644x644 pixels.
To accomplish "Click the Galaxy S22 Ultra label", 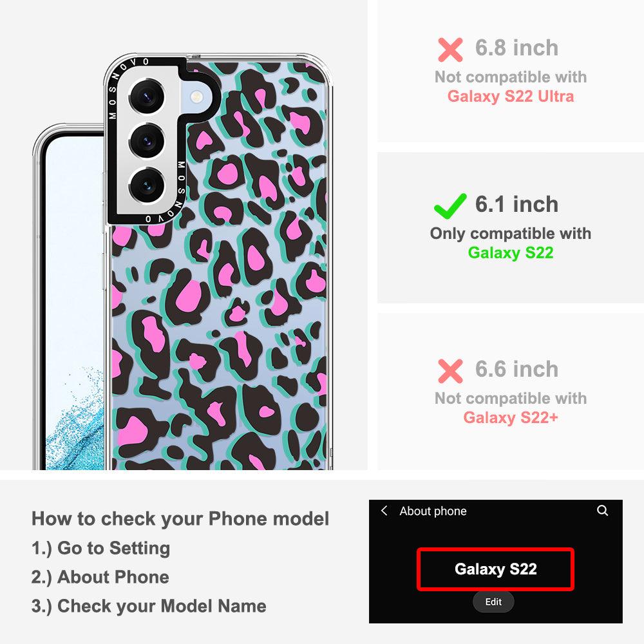I will click(511, 96).
